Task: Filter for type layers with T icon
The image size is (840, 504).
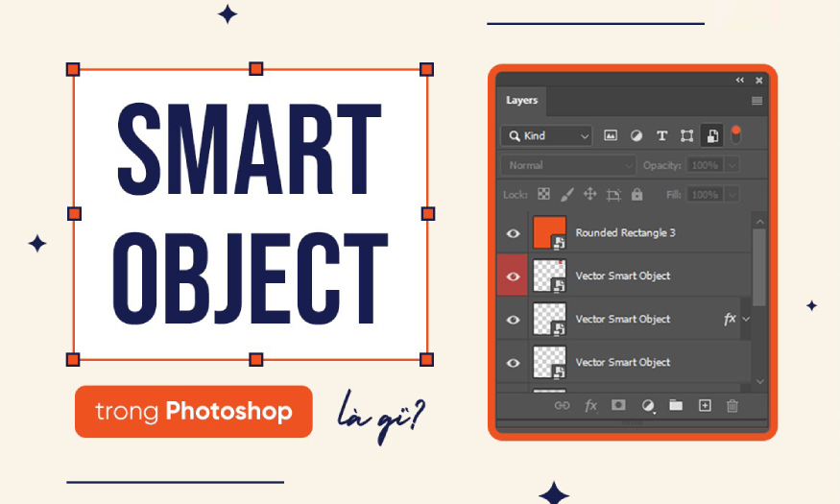Action: point(661,135)
